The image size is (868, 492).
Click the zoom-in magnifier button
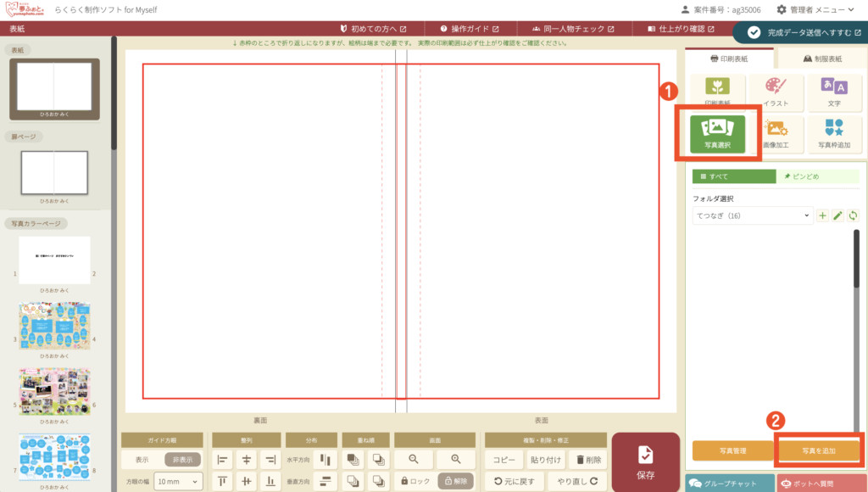(455, 459)
